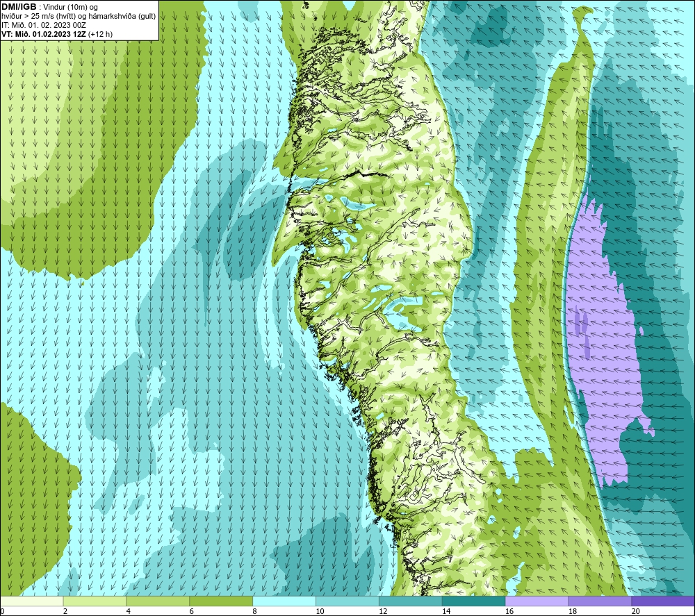Image resolution: width=695 pixels, height=616 pixels.
Task: Click the legend tick label '20'
Action: tap(636, 611)
